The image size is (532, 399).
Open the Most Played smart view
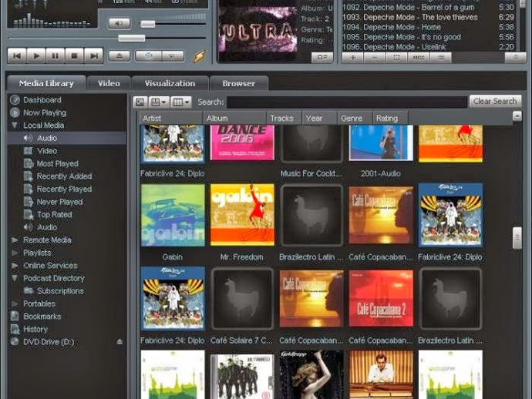point(57,163)
